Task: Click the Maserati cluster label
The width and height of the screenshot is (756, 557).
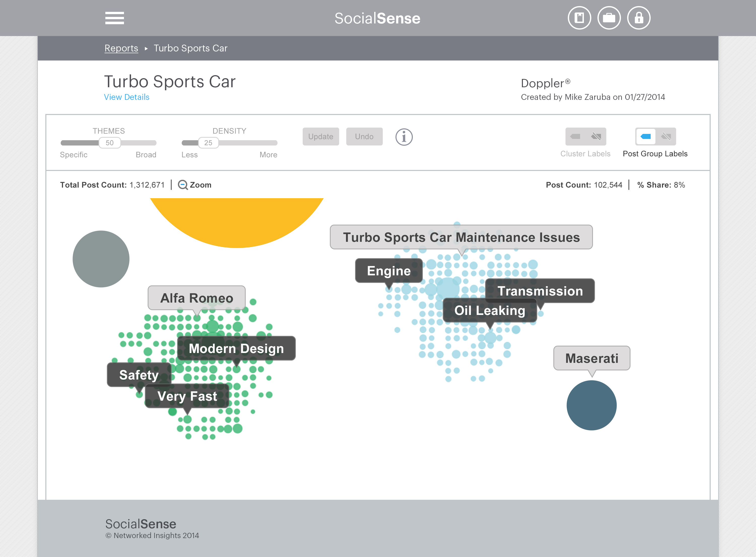Action: 592,358
